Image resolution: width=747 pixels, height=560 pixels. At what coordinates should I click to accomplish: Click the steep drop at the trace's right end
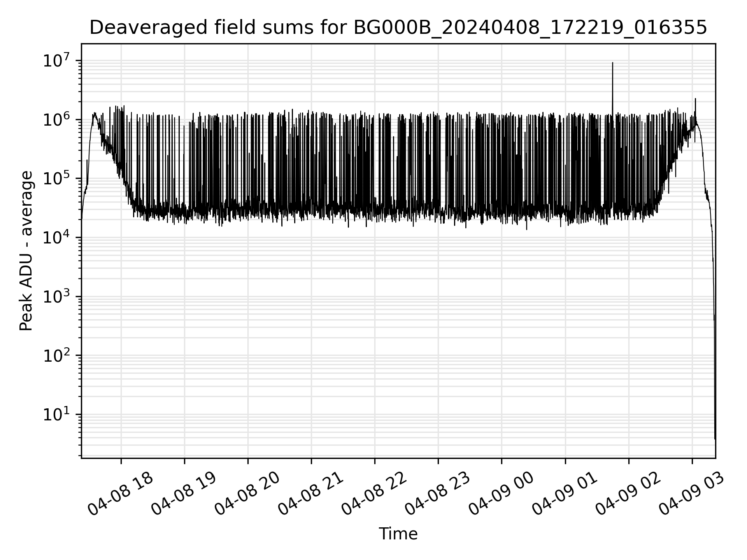click(713, 331)
